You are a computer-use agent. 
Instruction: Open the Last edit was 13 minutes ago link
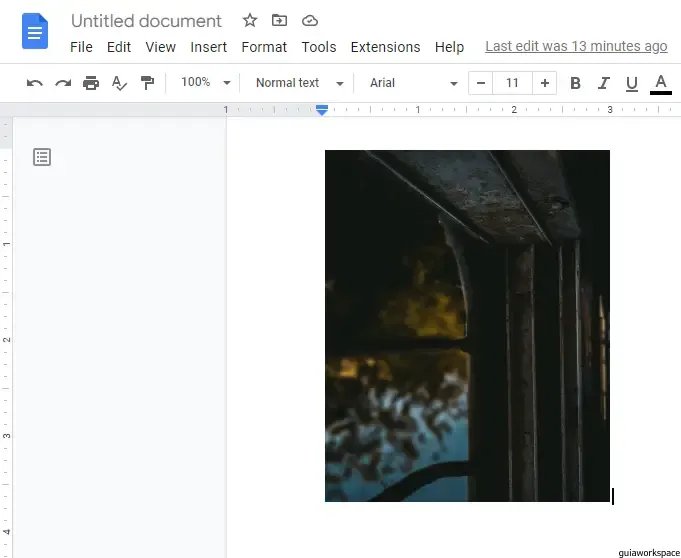coord(576,46)
